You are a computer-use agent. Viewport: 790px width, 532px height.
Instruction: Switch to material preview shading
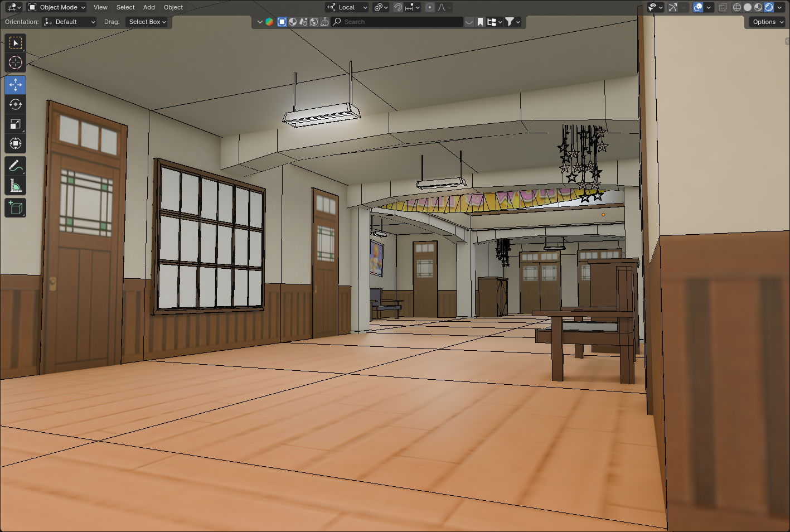[758, 7]
